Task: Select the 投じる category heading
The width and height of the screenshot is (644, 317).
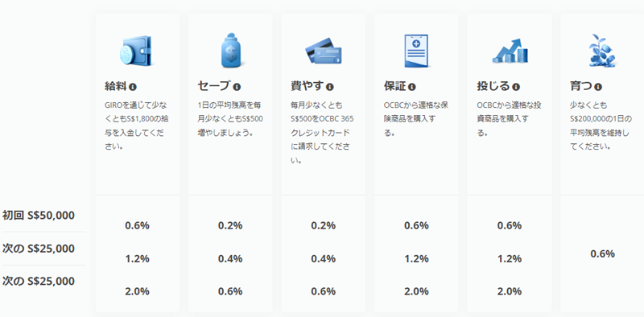Action: [x=493, y=87]
